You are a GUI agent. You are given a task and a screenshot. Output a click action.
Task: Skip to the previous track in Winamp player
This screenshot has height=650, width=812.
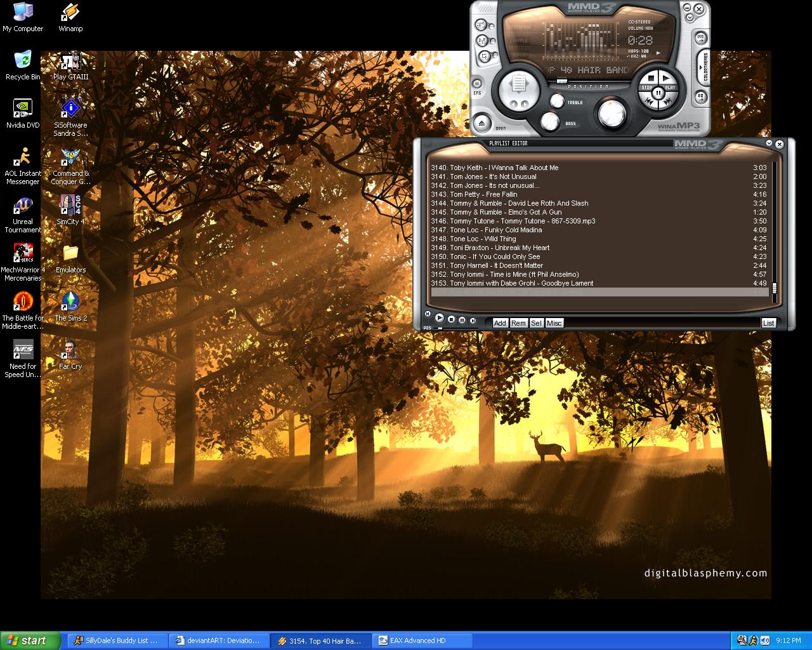point(649,102)
